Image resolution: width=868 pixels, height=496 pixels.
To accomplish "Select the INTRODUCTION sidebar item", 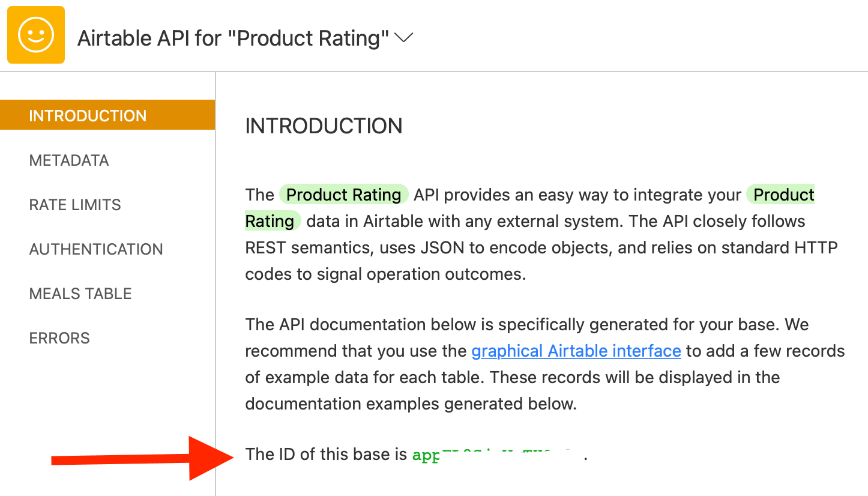I will pyautogui.click(x=88, y=116).
